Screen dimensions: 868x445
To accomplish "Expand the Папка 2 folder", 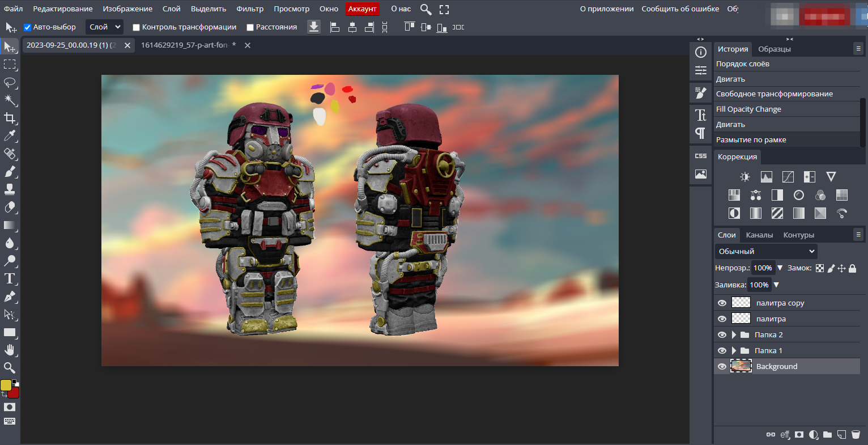I will (734, 335).
